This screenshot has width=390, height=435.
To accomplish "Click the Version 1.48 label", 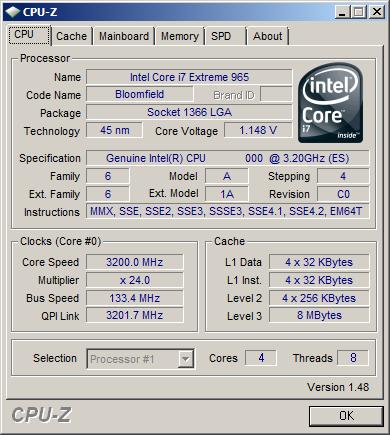I will point(338,387).
